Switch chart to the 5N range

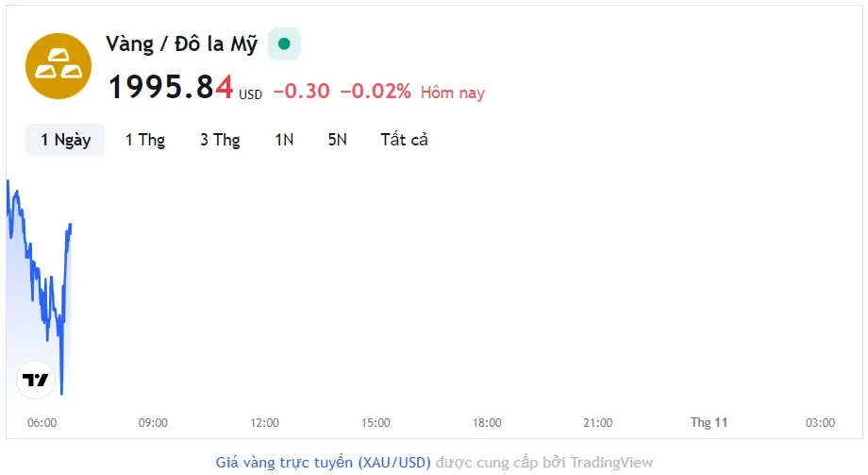click(337, 140)
